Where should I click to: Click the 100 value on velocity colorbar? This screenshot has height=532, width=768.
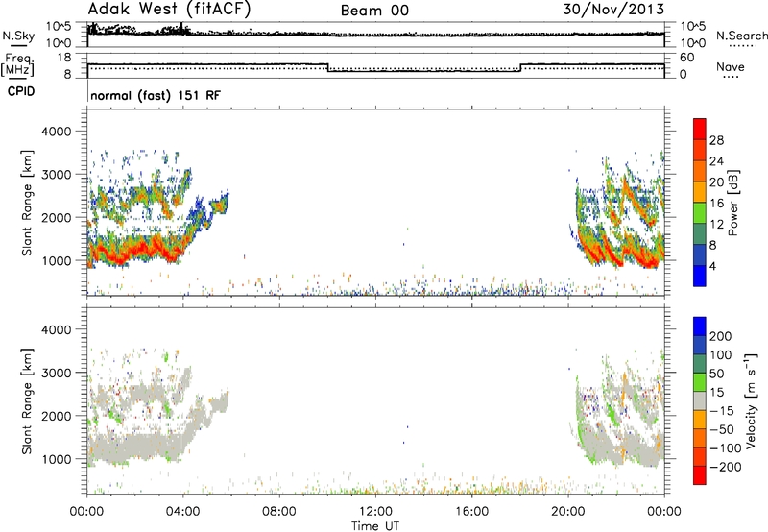pyautogui.click(x=721, y=354)
